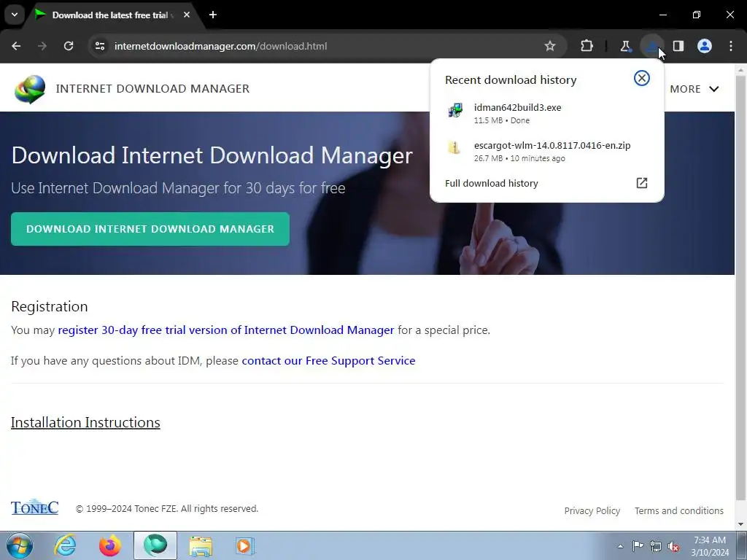Viewport: 747px width, 560px height.
Task: Click the '26.7 MB • 10 minutes ago' text
Action: [519, 158]
